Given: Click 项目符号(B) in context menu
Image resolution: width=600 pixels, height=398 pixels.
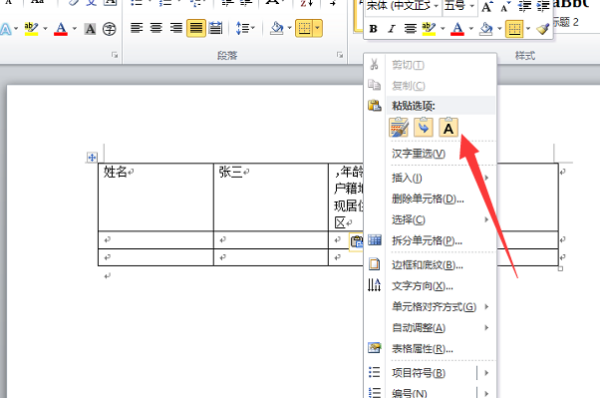Looking at the screenshot, I should coord(419,373).
